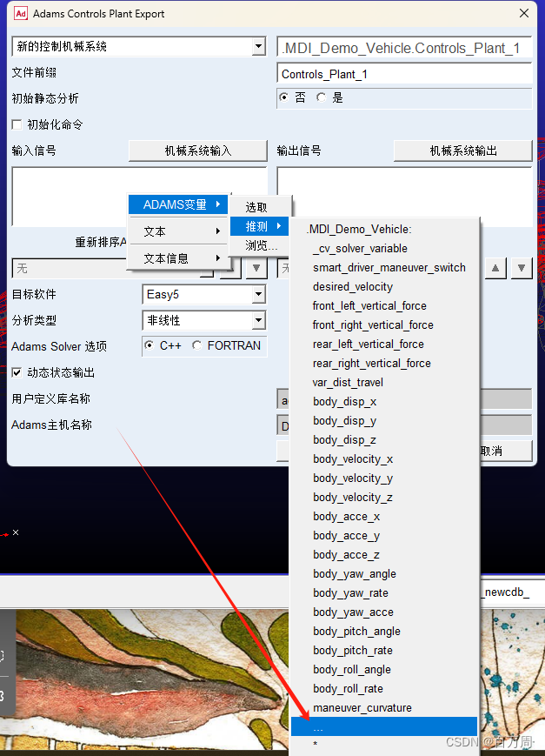This screenshot has height=756, width=545.
Task: Click the output signal move-up arrow button
Action: coord(495,268)
